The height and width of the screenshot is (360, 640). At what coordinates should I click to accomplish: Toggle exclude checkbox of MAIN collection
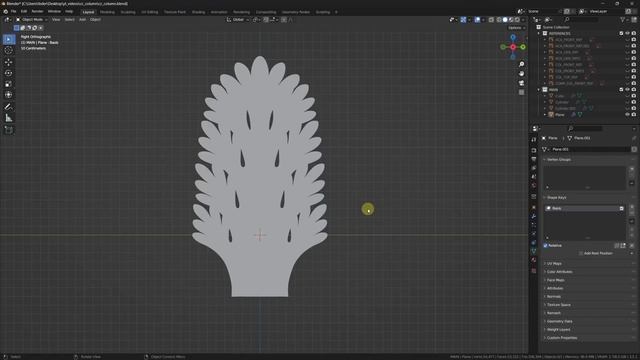pyautogui.click(x=621, y=89)
